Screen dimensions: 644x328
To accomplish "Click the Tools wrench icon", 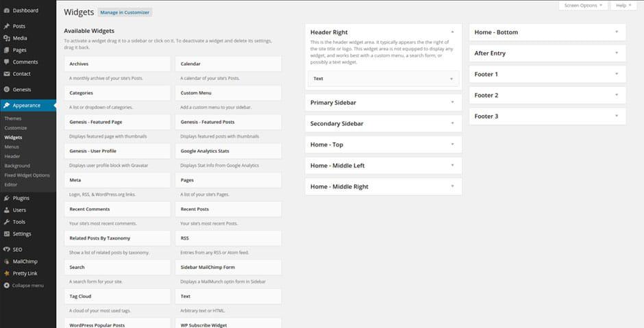I will (7, 222).
